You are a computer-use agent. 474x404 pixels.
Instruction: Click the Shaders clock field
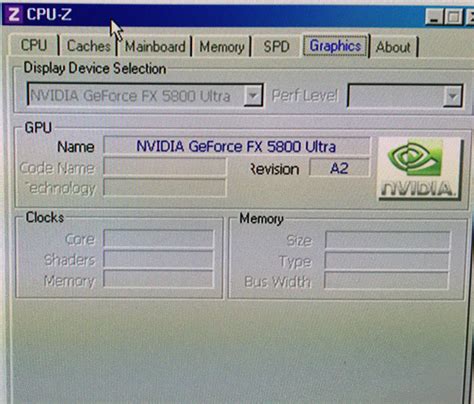(158, 259)
